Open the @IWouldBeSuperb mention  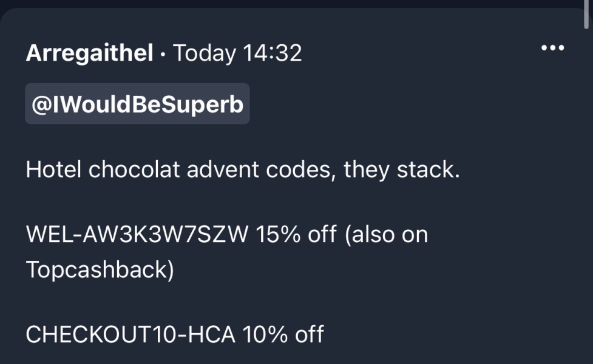(137, 104)
